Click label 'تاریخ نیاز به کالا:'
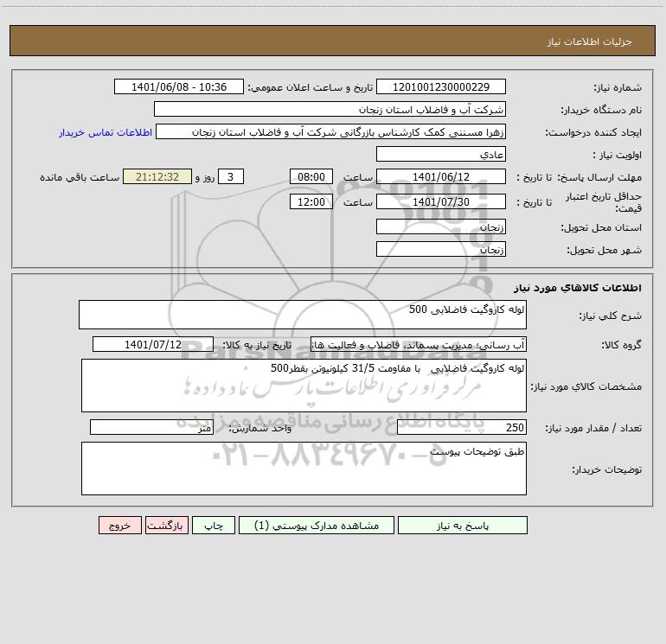Image resolution: width=666 pixels, height=644 pixels. point(257,345)
